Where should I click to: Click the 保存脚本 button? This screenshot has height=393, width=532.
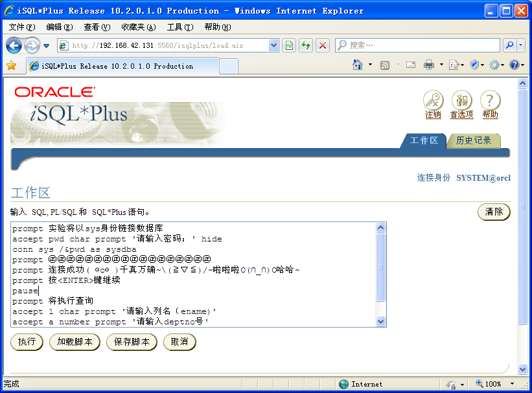pos(132,342)
